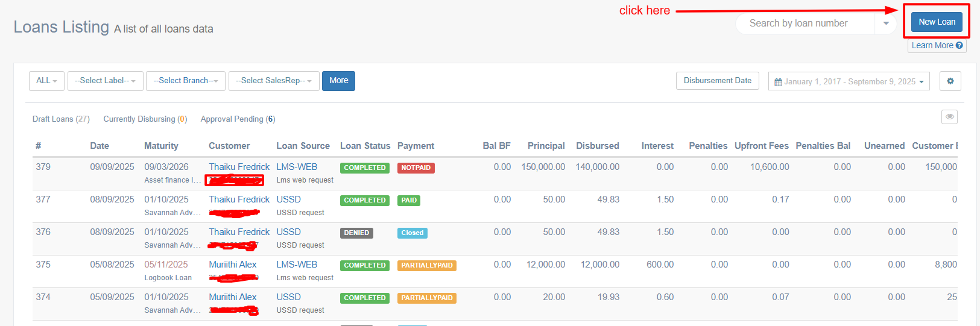
Task: Click the New Loan button
Action: click(x=937, y=22)
